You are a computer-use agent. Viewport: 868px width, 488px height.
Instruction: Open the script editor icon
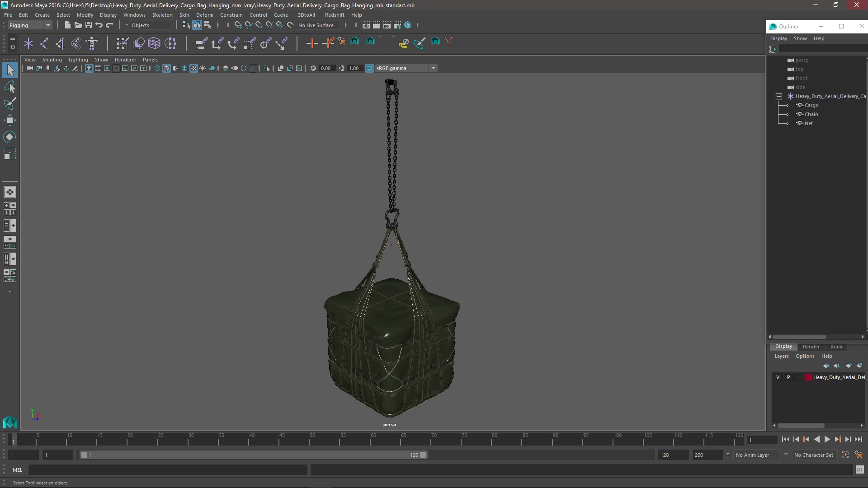[x=859, y=470]
